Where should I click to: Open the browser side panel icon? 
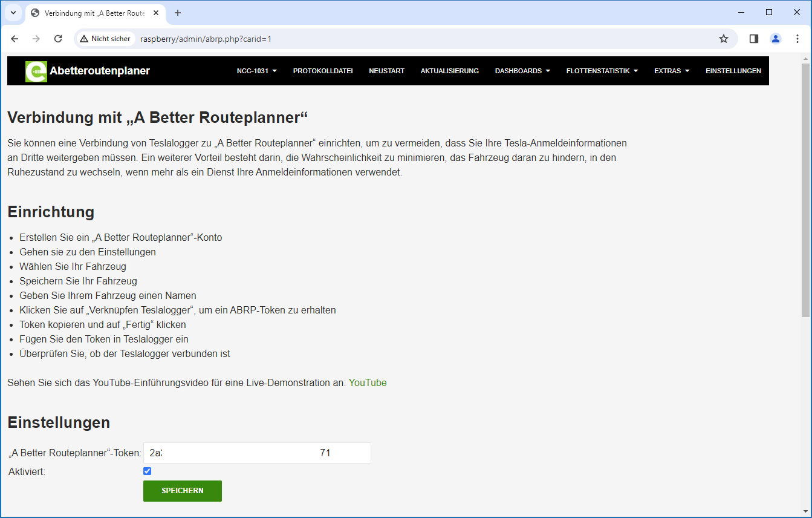click(753, 39)
